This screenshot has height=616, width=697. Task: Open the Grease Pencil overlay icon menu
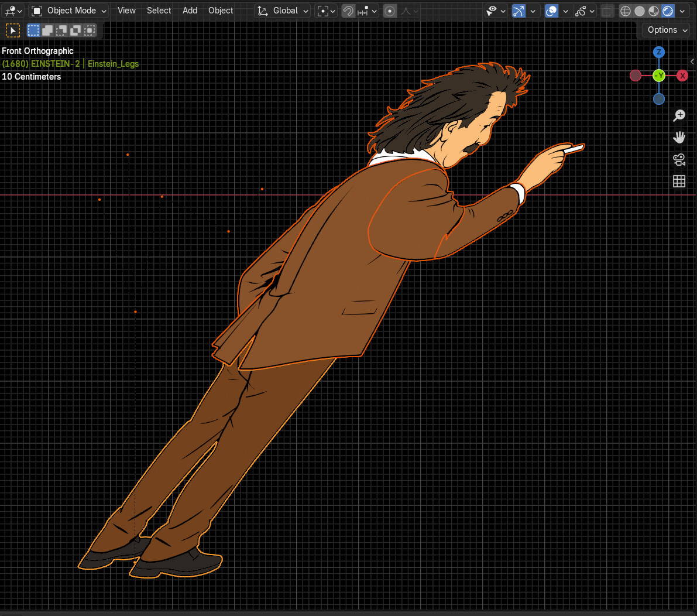(x=585, y=11)
